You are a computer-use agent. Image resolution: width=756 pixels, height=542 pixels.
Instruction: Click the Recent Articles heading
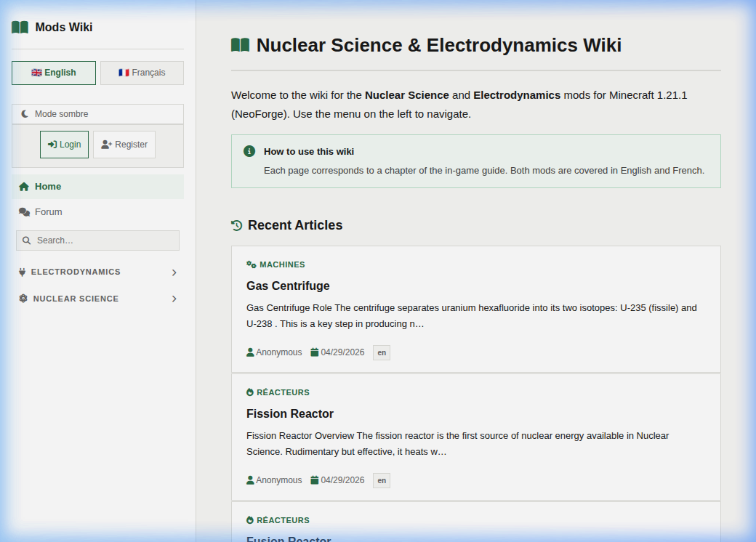point(295,225)
